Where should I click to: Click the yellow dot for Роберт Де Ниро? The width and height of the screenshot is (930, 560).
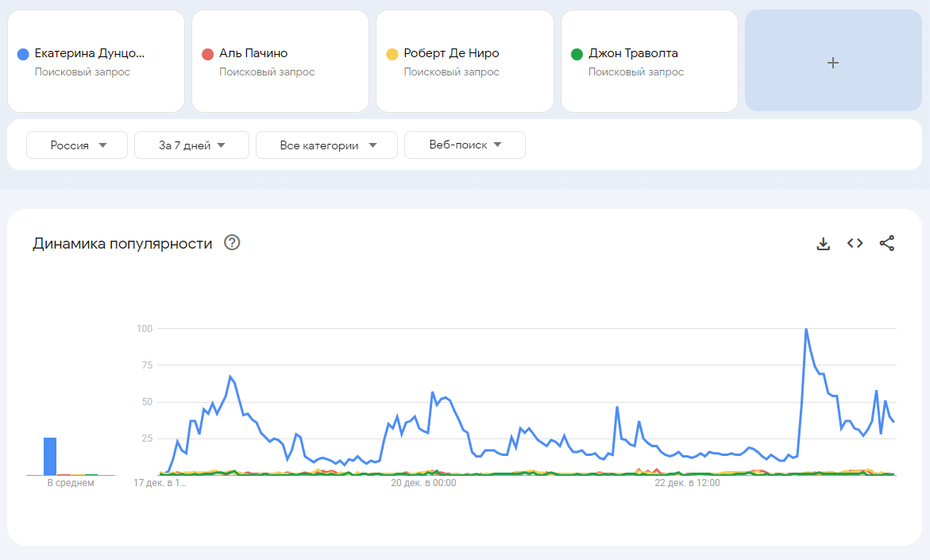pyautogui.click(x=392, y=55)
